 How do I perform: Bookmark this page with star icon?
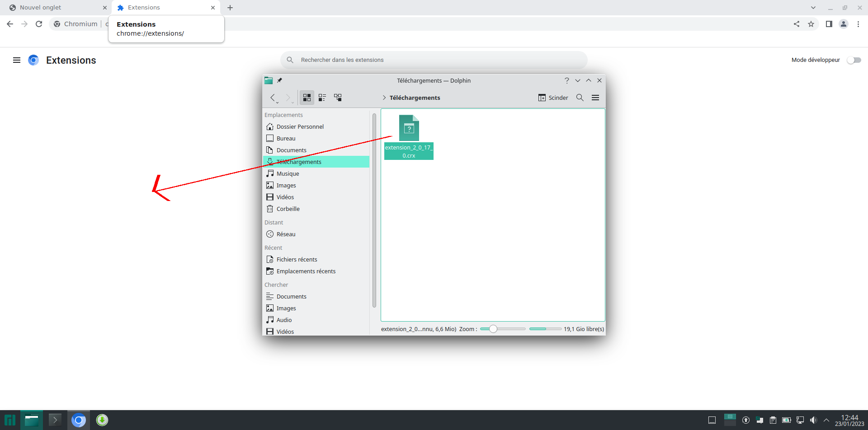[x=811, y=24]
